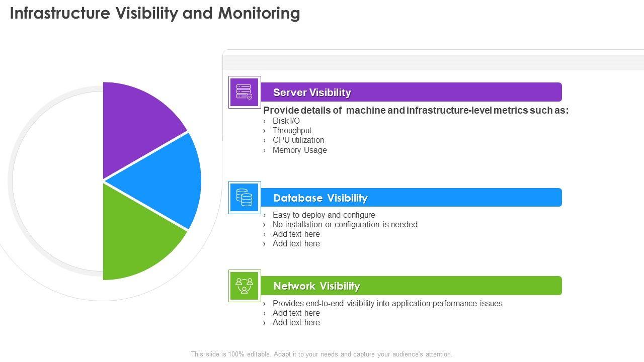Select the 'Memory Usage' bullet
Viewport: 644px width, 362px height.
(299, 150)
